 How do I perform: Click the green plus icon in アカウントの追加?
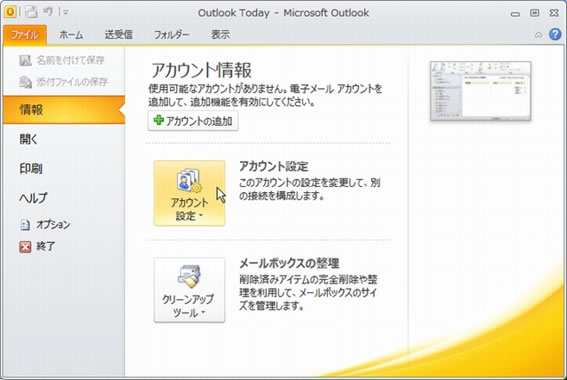click(158, 120)
